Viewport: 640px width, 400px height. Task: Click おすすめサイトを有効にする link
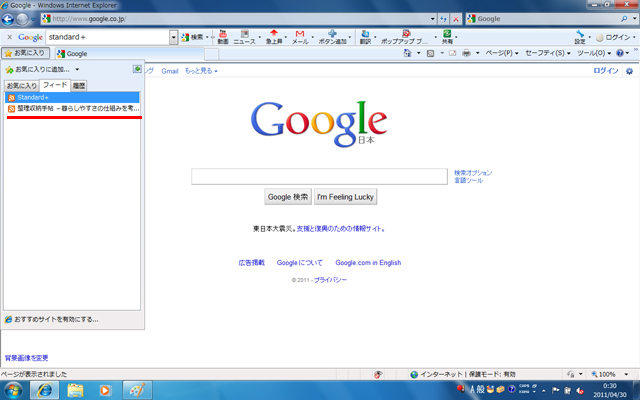pos(51,320)
